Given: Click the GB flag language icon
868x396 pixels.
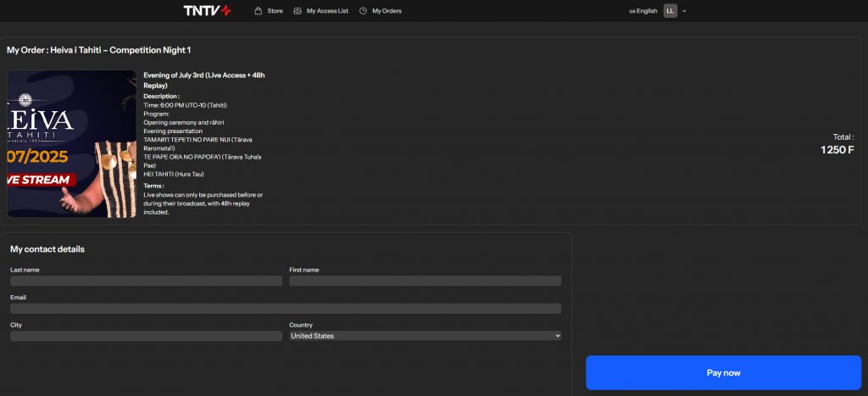Looking at the screenshot, I should point(632,11).
